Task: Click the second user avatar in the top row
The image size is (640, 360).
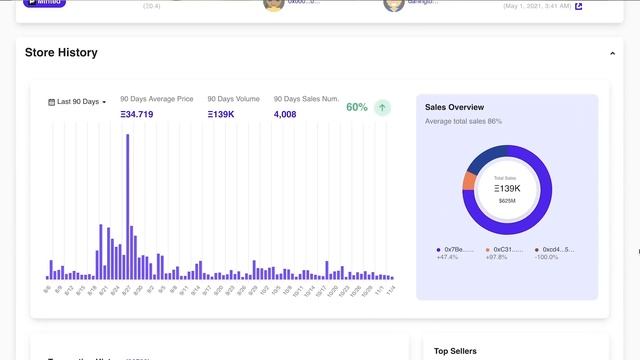Action: point(394,5)
